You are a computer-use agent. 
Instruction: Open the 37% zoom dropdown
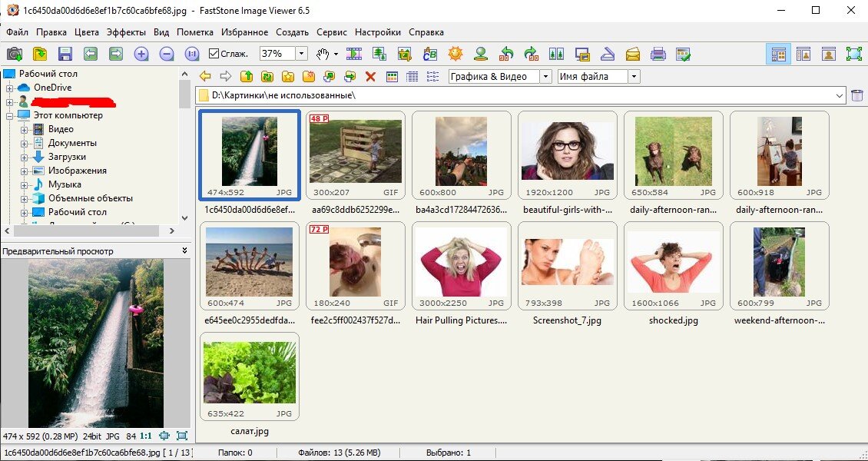[x=301, y=54]
